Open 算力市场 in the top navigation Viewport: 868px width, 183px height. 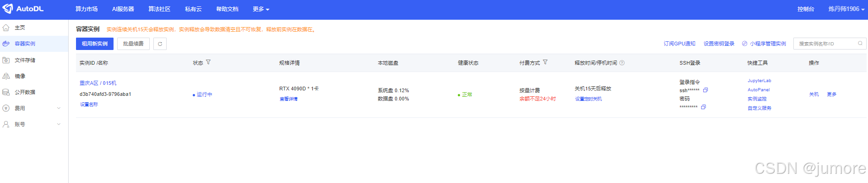click(87, 9)
